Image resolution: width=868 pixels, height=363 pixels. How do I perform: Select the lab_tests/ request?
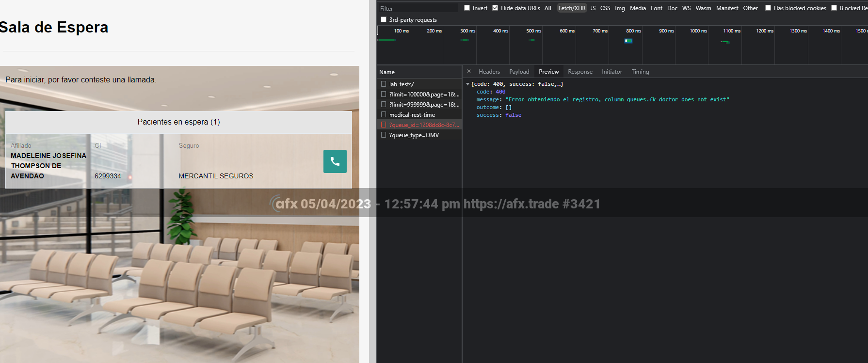[x=402, y=84]
